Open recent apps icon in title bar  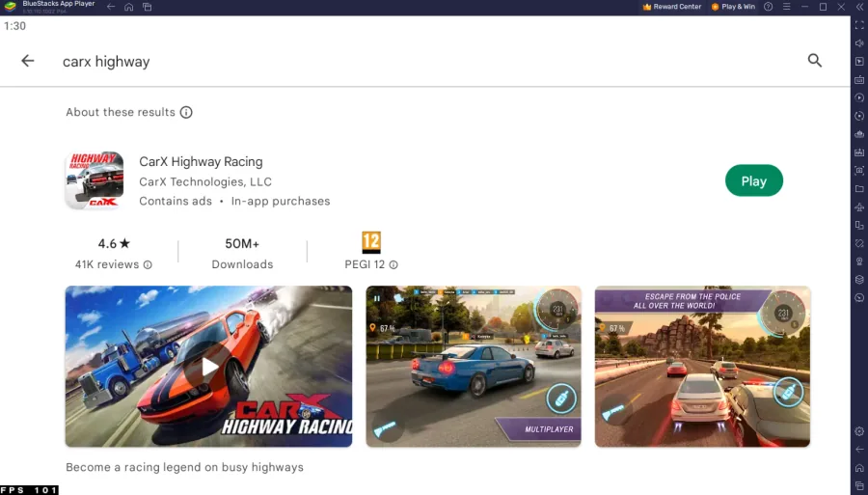(x=148, y=7)
